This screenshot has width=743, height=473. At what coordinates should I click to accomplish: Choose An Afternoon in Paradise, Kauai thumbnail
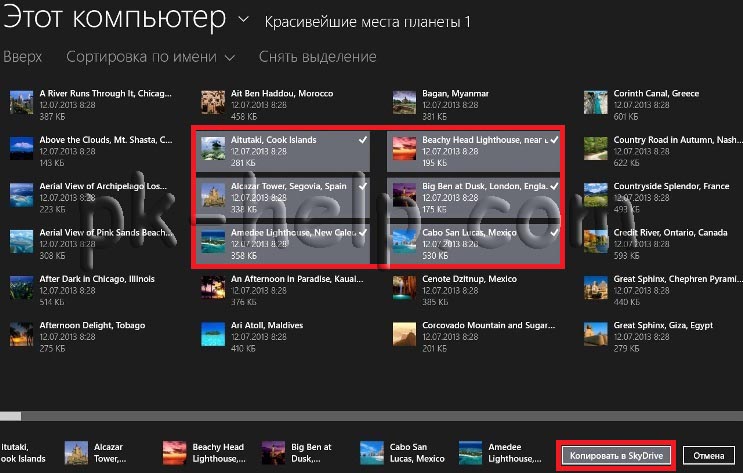[x=213, y=288]
